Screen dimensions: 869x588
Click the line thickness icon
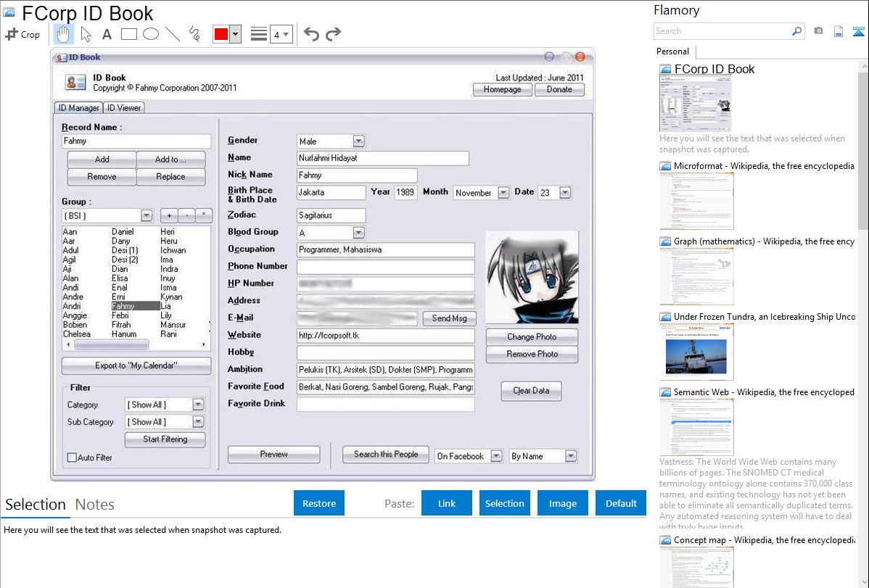tap(259, 34)
